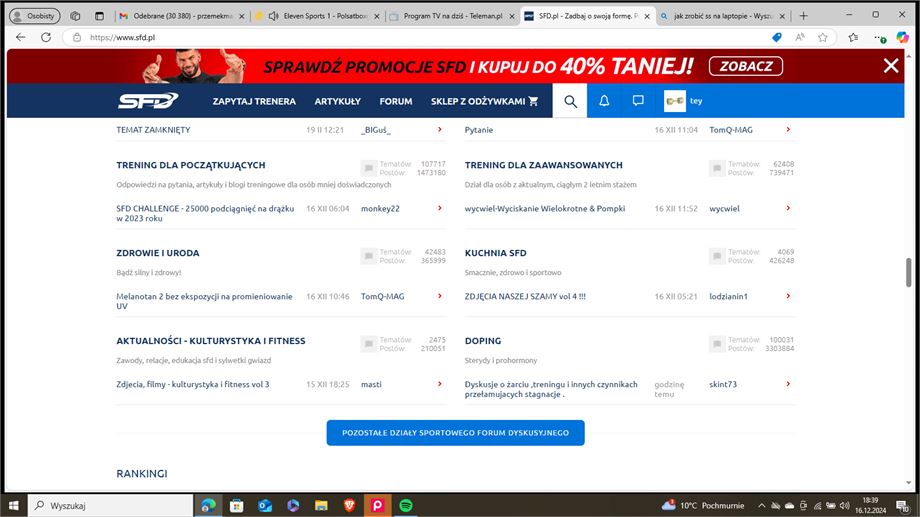Open Zdjecia, filmy - kulturystyka i fitness thread
The height and width of the screenshot is (517, 920).
[x=192, y=384]
